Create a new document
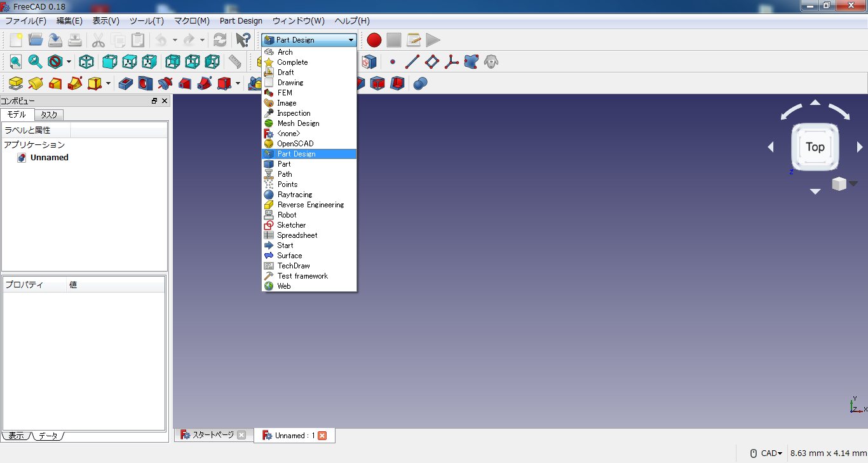This screenshot has height=463, width=868. 16,40
